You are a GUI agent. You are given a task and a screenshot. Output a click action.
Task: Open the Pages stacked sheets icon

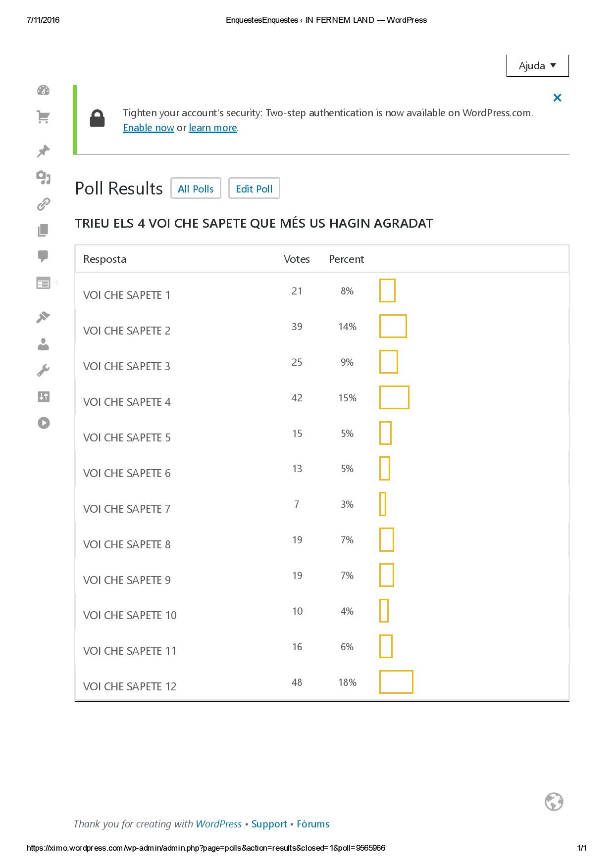tap(44, 230)
